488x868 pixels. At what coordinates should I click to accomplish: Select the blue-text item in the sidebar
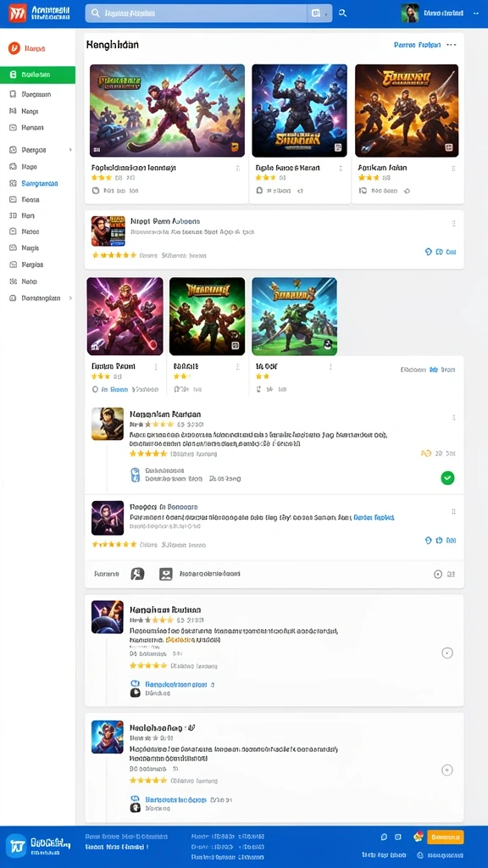(x=40, y=183)
